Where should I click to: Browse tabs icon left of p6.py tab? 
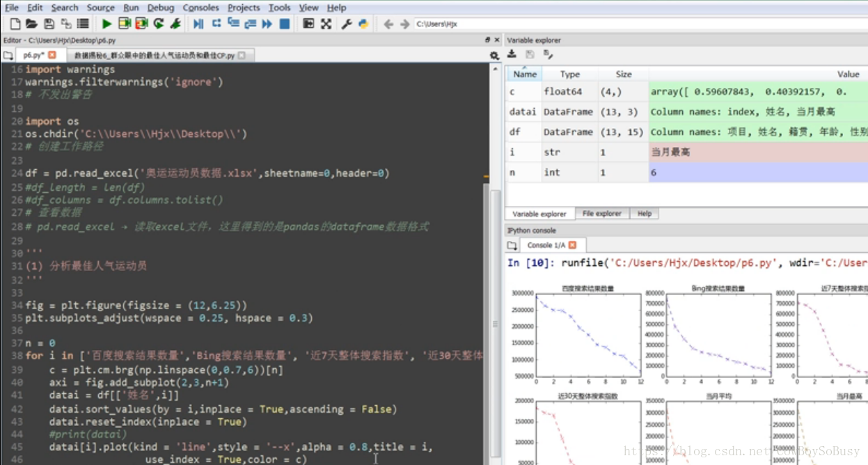[x=8, y=55]
